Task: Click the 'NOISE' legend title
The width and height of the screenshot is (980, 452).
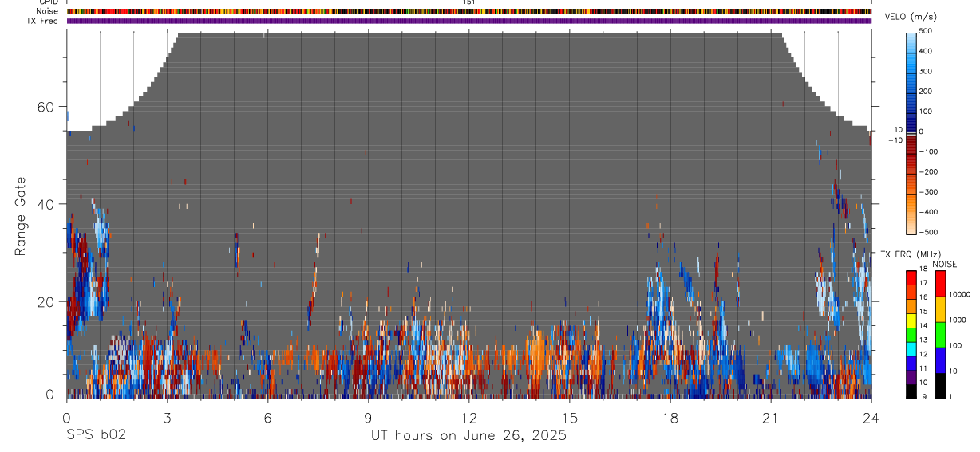Action: [x=946, y=264]
